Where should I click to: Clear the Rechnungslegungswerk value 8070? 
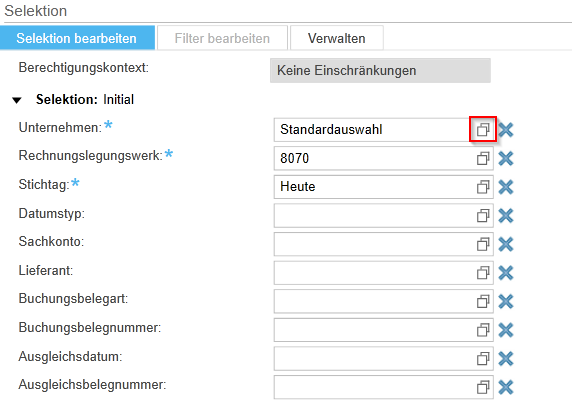tap(506, 158)
